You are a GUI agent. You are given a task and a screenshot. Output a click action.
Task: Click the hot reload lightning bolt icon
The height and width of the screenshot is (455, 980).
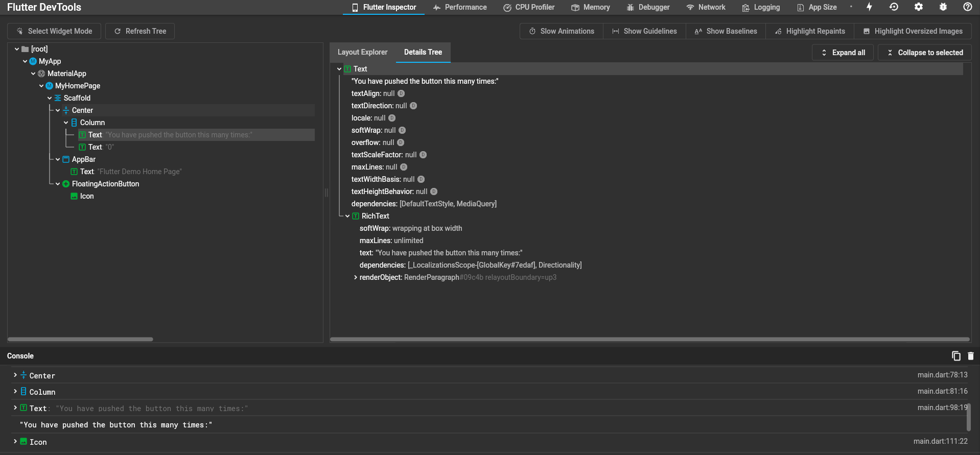pyautogui.click(x=869, y=7)
